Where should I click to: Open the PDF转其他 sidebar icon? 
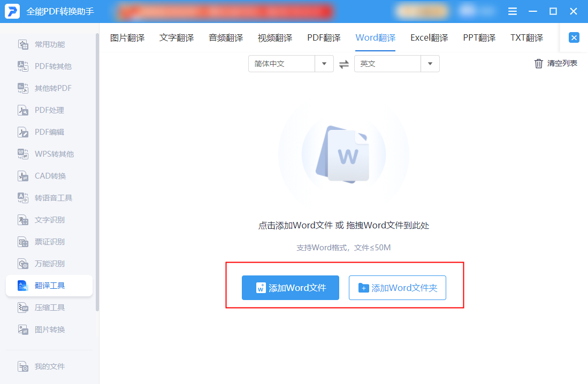pos(23,66)
